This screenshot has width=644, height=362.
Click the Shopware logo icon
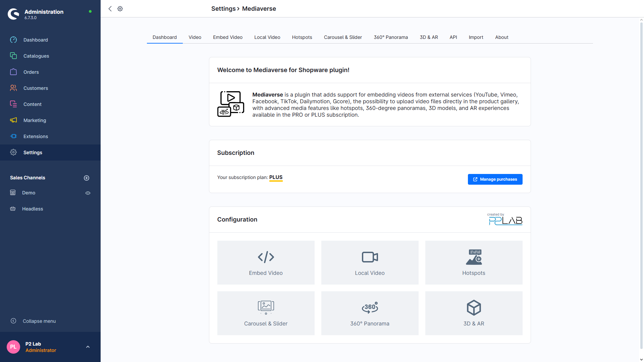tap(13, 14)
